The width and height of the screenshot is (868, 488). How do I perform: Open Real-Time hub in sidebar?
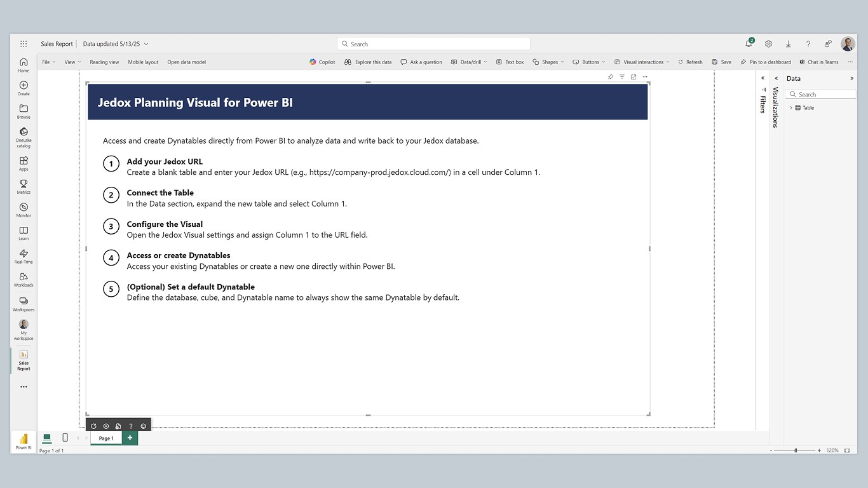[24, 257]
